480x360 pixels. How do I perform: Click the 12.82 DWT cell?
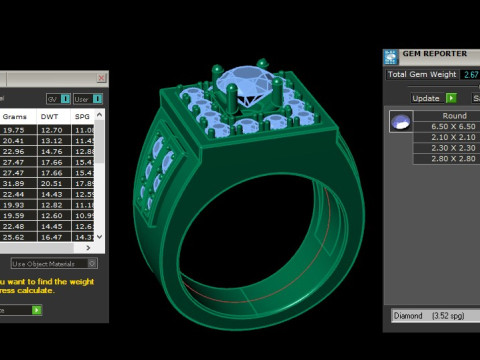tap(54, 205)
